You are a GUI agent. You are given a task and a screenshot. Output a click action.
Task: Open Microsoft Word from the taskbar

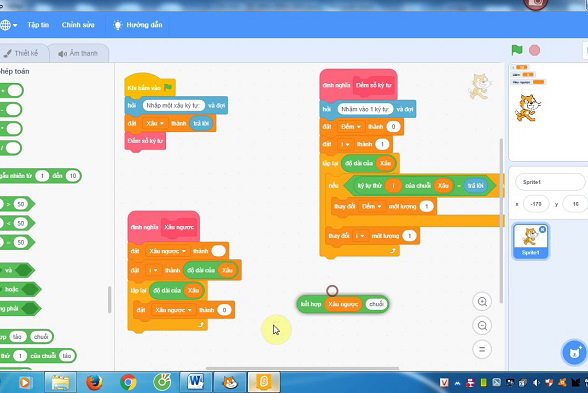point(196,382)
